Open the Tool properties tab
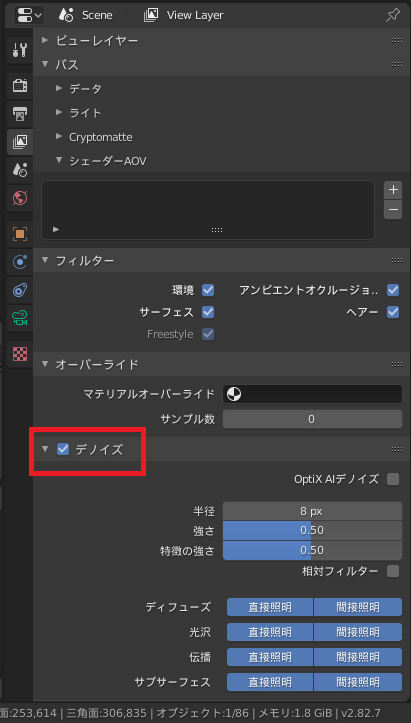The height and width of the screenshot is (723, 411). [x=20, y=50]
